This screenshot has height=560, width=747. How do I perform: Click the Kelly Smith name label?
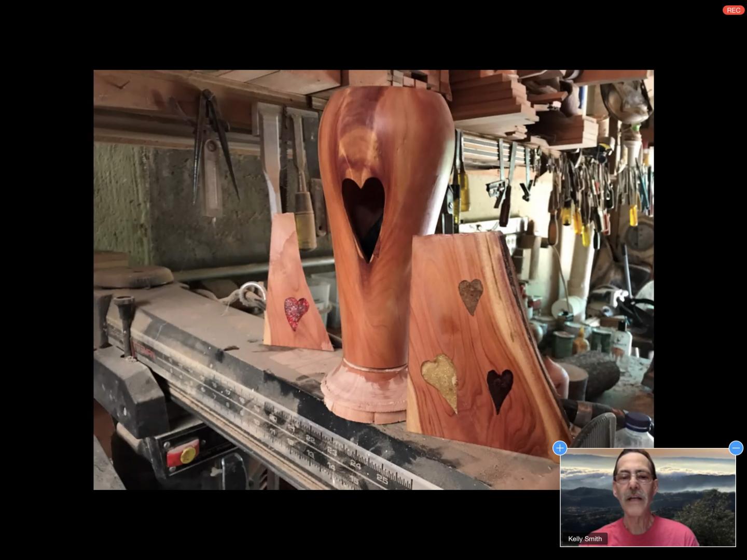pos(585,539)
